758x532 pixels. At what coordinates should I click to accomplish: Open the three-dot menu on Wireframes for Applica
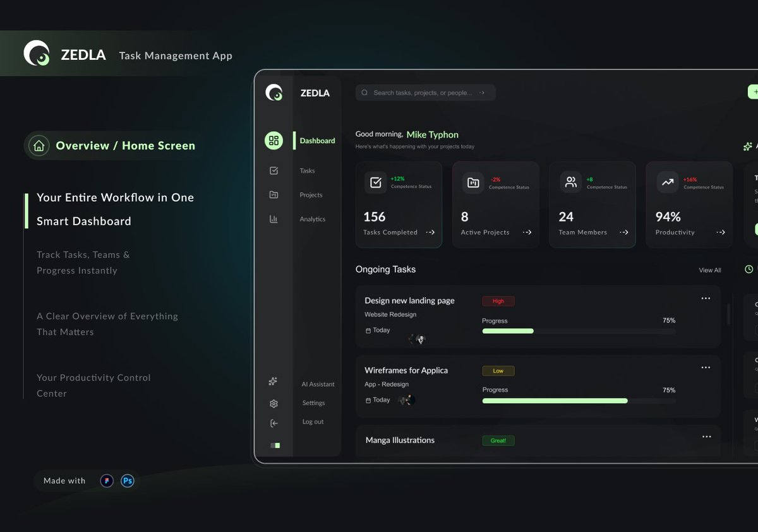coord(706,367)
